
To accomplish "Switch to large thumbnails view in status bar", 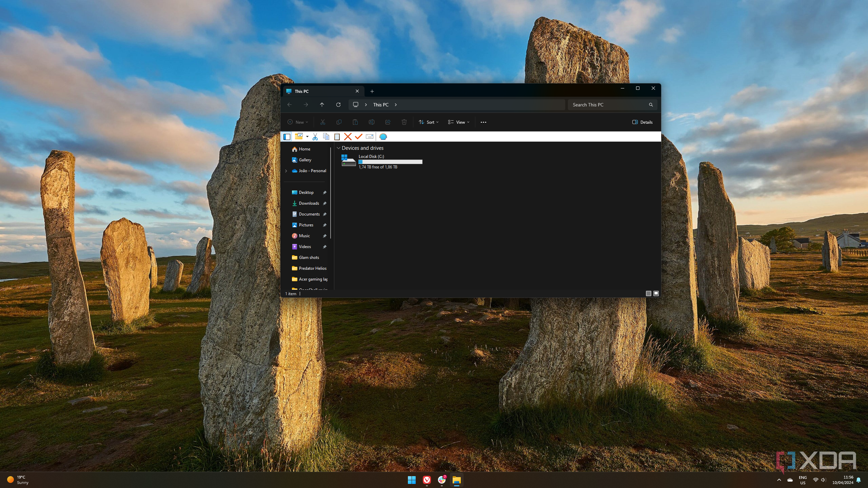I will pyautogui.click(x=655, y=293).
